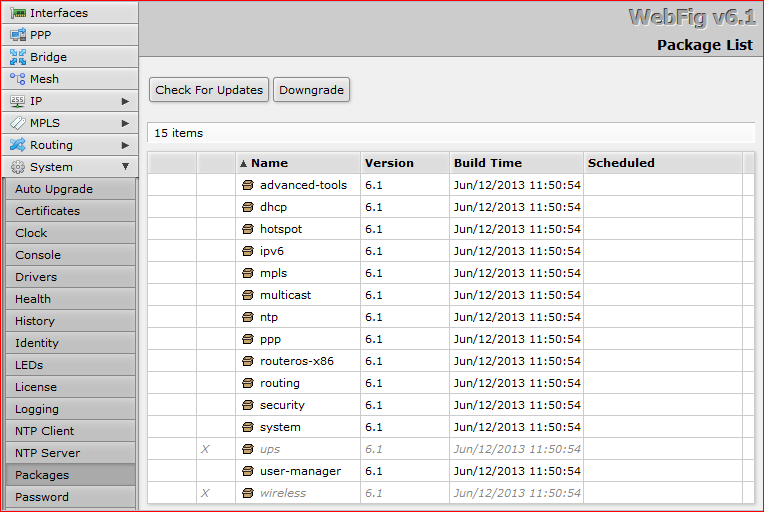This screenshot has width=764, height=512.
Task: Open the LEDs page
Action: (x=71, y=365)
